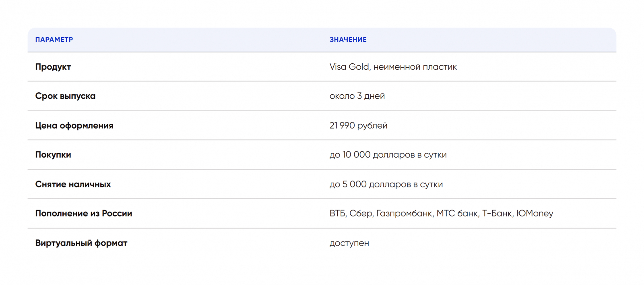Click the 21 990 рублей price
644x285 pixels.
coord(359,126)
